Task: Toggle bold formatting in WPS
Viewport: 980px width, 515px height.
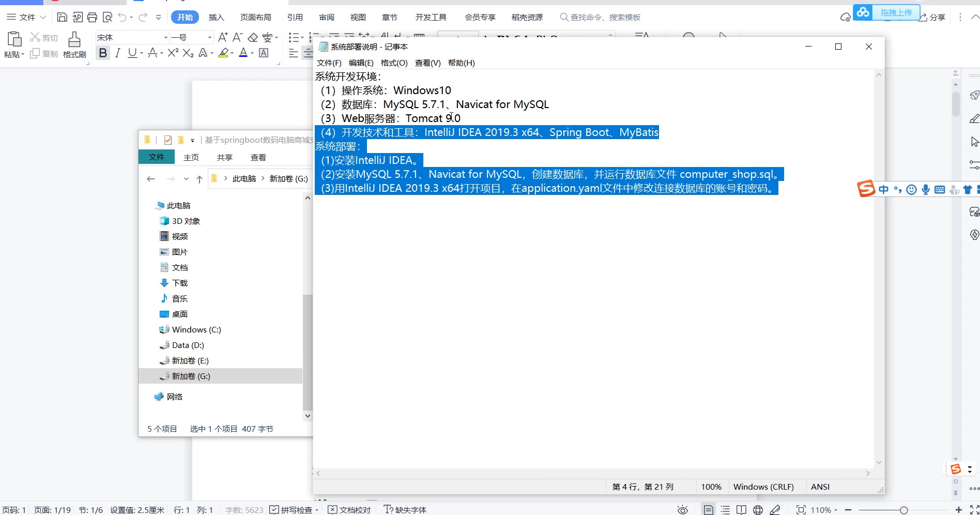Action: [103, 53]
